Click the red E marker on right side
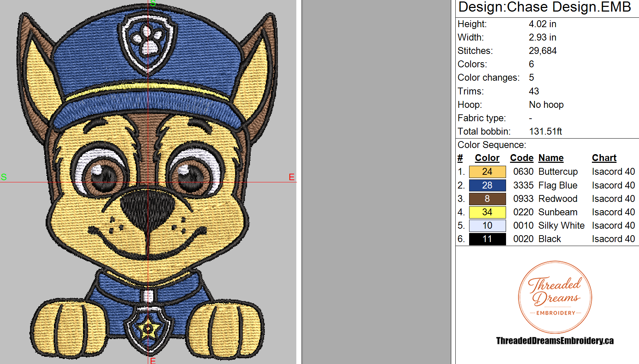This screenshot has height=364, width=639. click(x=292, y=177)
